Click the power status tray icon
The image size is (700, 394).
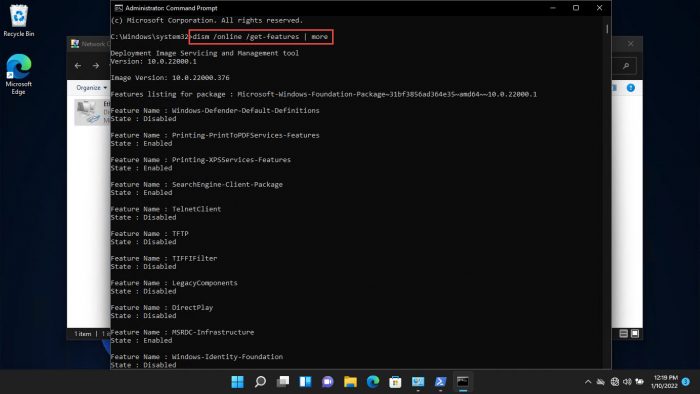click(x=639, y=382)
